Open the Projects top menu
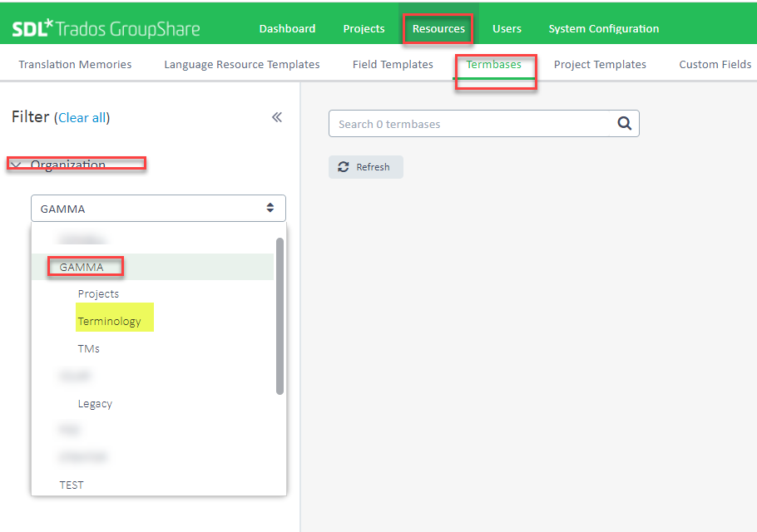This screenshot has width=757, height=532. tap(364, 29)
